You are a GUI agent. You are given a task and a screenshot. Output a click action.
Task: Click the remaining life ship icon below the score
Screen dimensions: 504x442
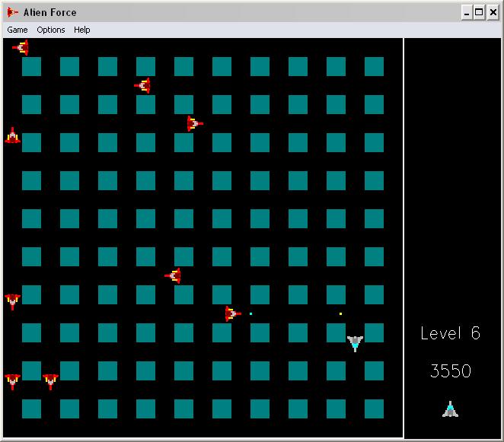[450, 409]
